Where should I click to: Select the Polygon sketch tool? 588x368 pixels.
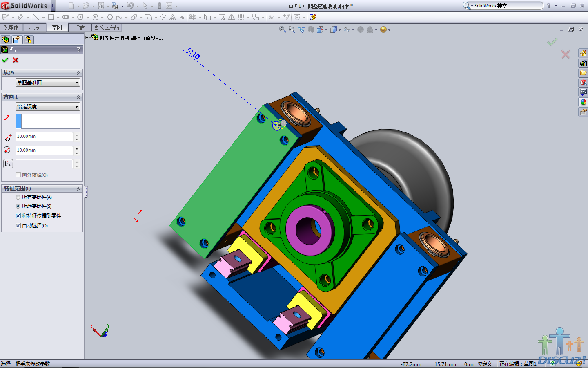(110, 17)
